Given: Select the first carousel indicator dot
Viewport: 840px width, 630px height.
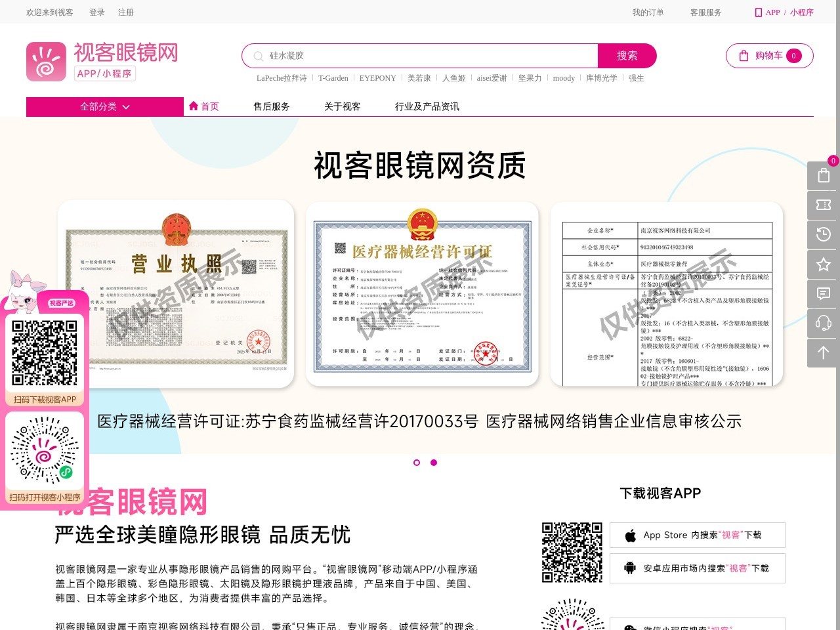Looking at the screenshot, I should (x=417, y=463).
